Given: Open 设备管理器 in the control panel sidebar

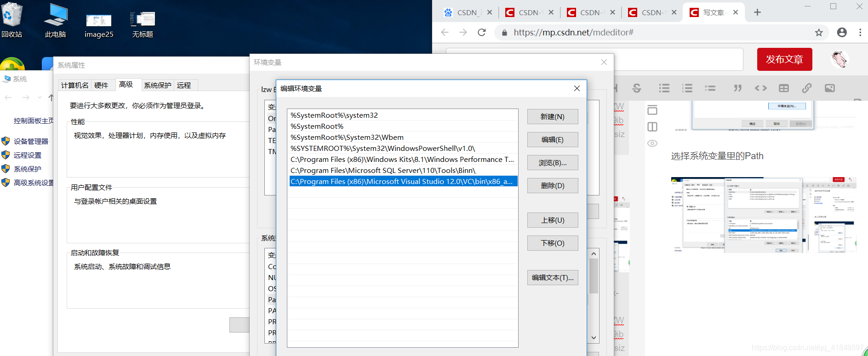Looking at the screenshot, I should point(31,141).
